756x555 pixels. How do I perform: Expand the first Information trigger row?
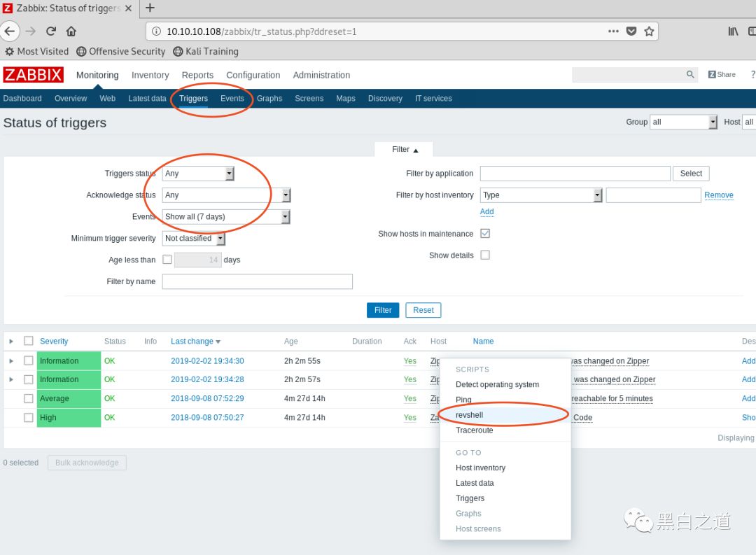click(10, 361)
